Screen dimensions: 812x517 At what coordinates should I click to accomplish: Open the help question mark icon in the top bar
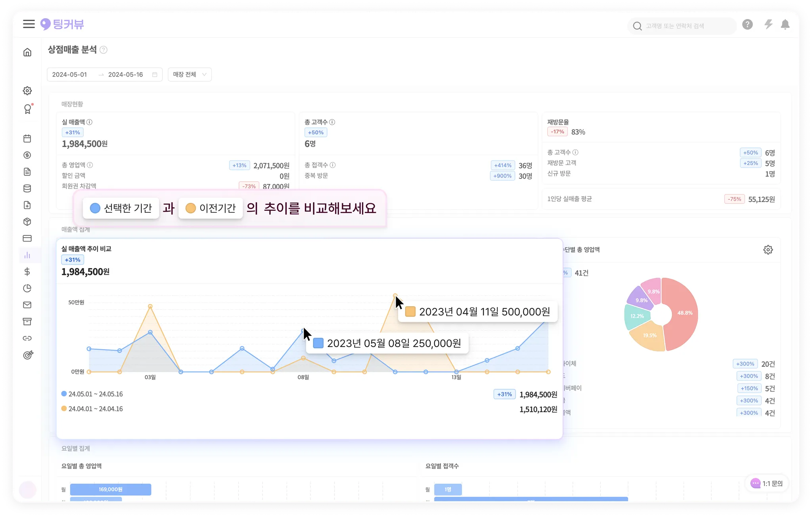pos(747,25)
